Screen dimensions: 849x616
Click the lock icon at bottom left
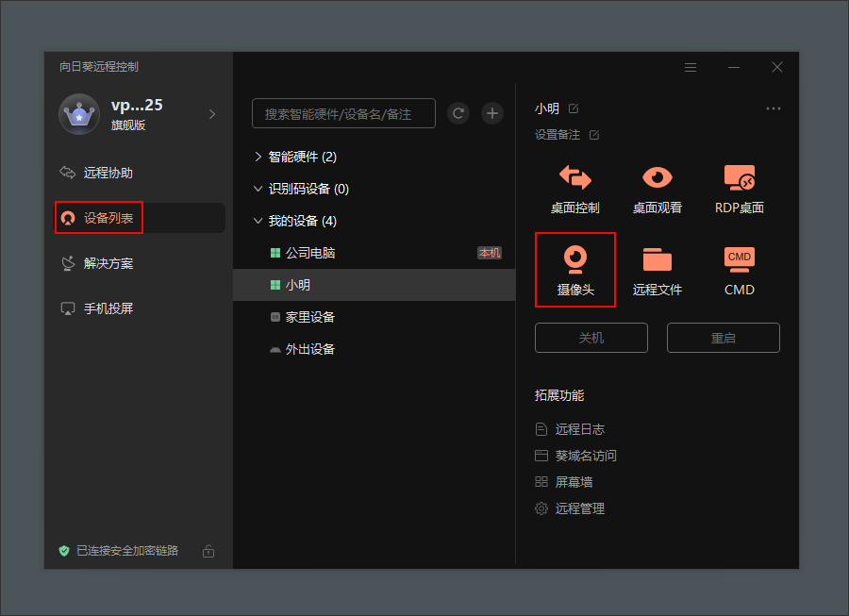[x=208, y=551]
